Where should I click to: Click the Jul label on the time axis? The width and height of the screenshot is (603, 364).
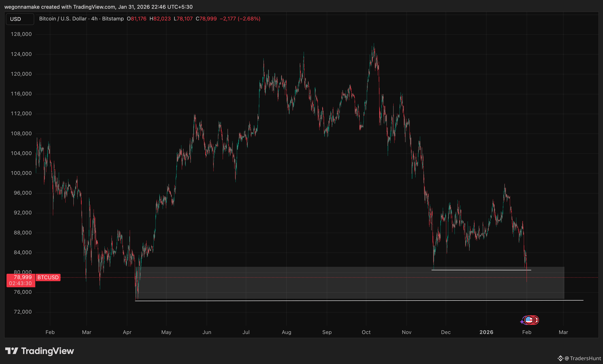[246, 332]
